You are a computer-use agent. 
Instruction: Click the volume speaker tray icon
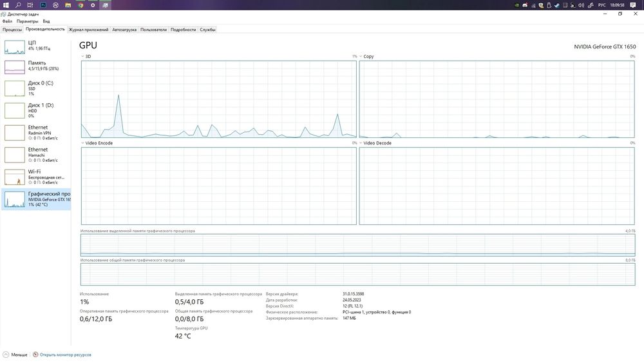pos(581,5)
